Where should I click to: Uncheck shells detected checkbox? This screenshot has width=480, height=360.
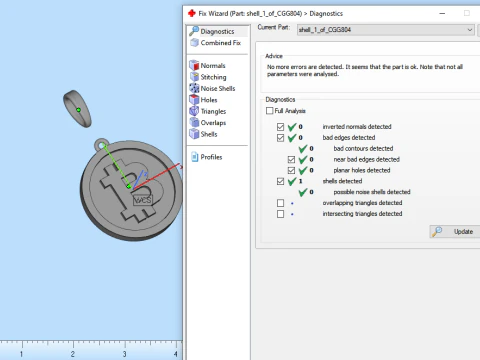[x=280, y=181]
